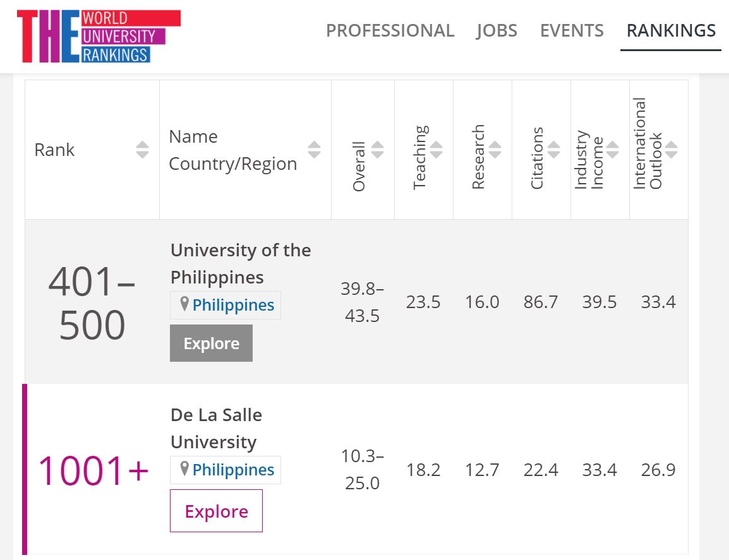
Task: Click the Teaching column header label
Action: [420, 157]
